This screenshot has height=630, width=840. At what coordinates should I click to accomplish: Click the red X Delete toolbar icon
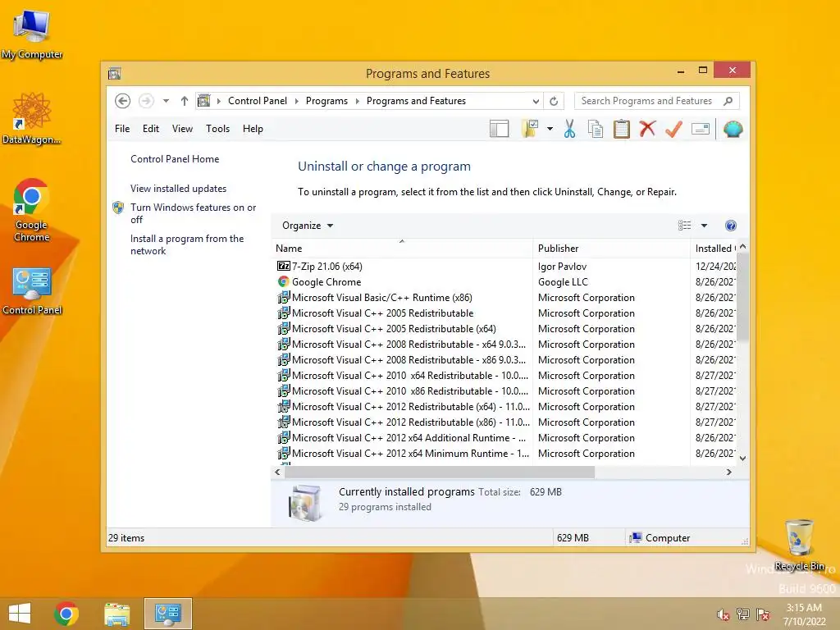[648, 129]
